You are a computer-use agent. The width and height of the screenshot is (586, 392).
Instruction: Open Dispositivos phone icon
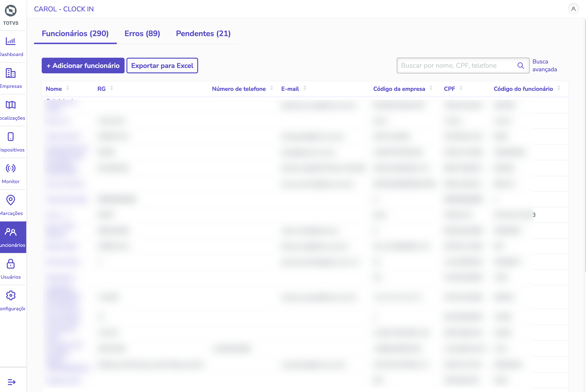10,136
